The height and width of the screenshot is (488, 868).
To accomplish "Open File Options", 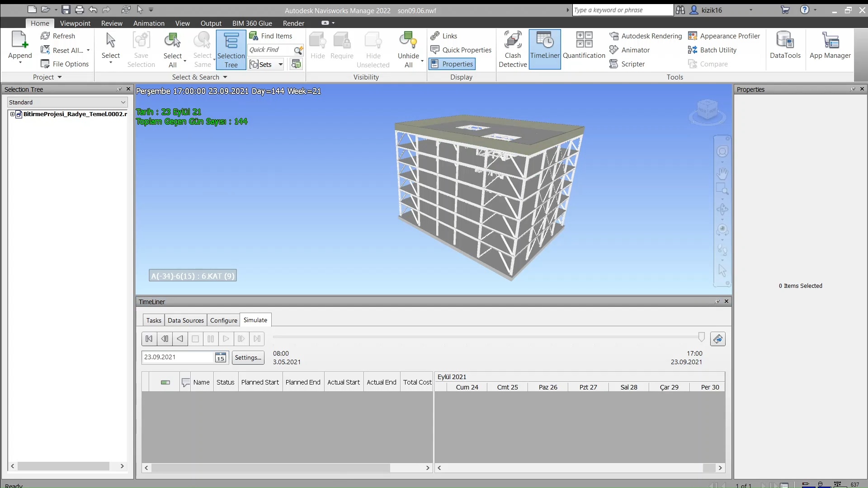I will tap(65, 64).
